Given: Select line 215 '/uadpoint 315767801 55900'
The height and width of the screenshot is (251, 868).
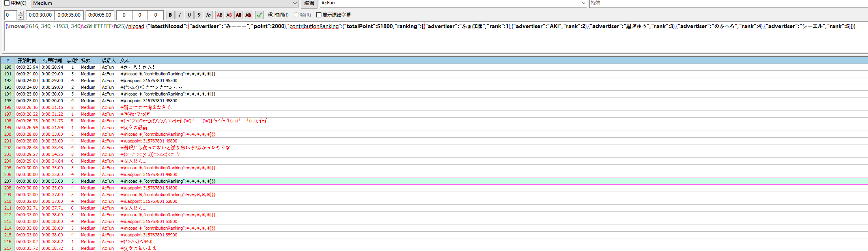Looking at the screenshot, I should pyautogui.click(x=434, y=235).
